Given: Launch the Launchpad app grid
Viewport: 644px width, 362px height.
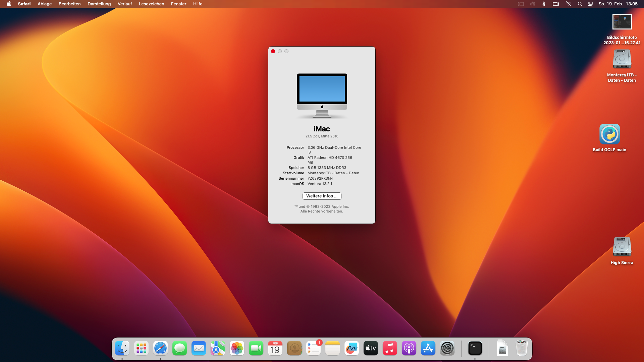Looking at the screenshot, I should [141, 348].
